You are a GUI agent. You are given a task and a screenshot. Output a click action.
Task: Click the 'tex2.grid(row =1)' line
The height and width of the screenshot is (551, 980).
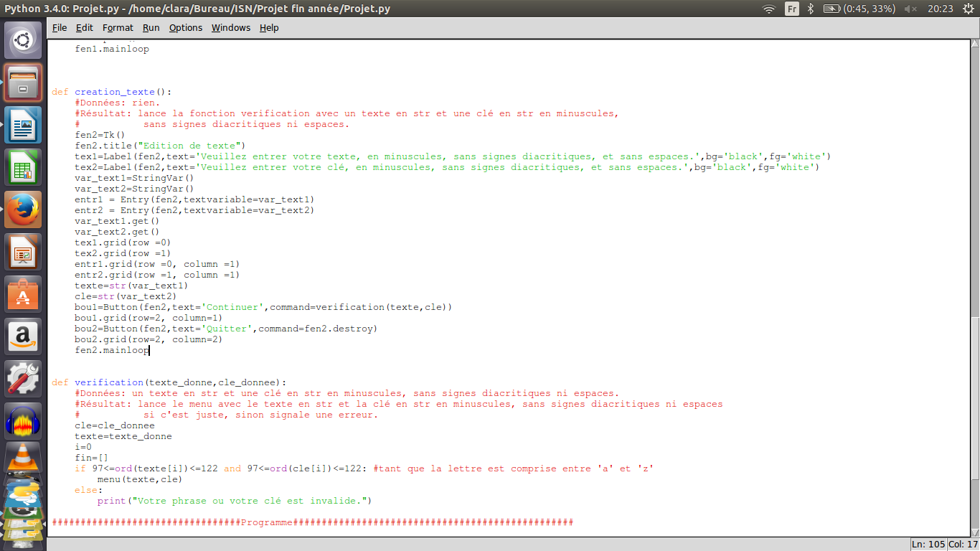[x=123, y=253]
